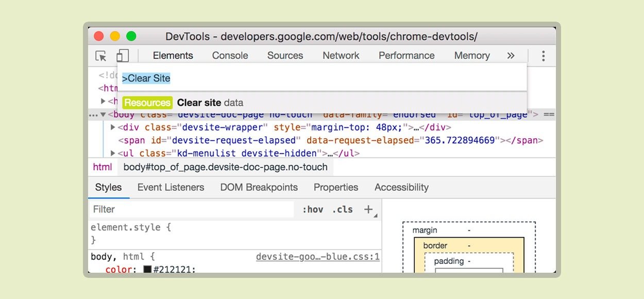Click the body#top_of_page breadcrumb
The width and height of the screenshot is (644, 299).
coord(226,167)
